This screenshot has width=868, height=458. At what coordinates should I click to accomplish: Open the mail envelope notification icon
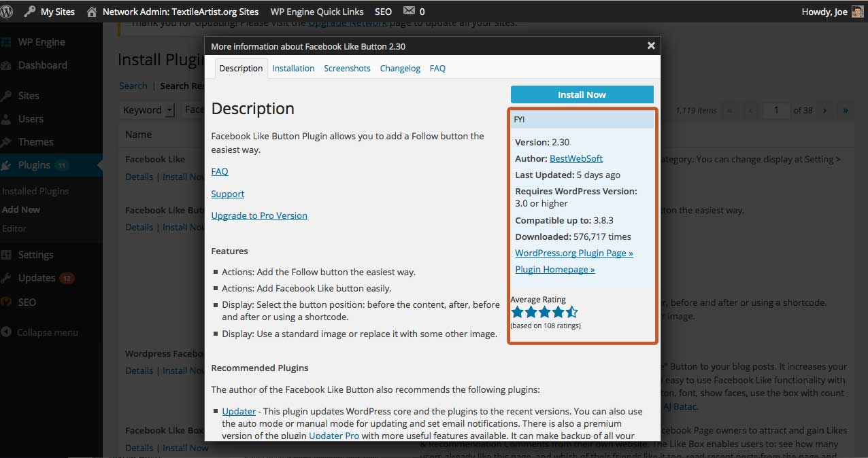408,11
